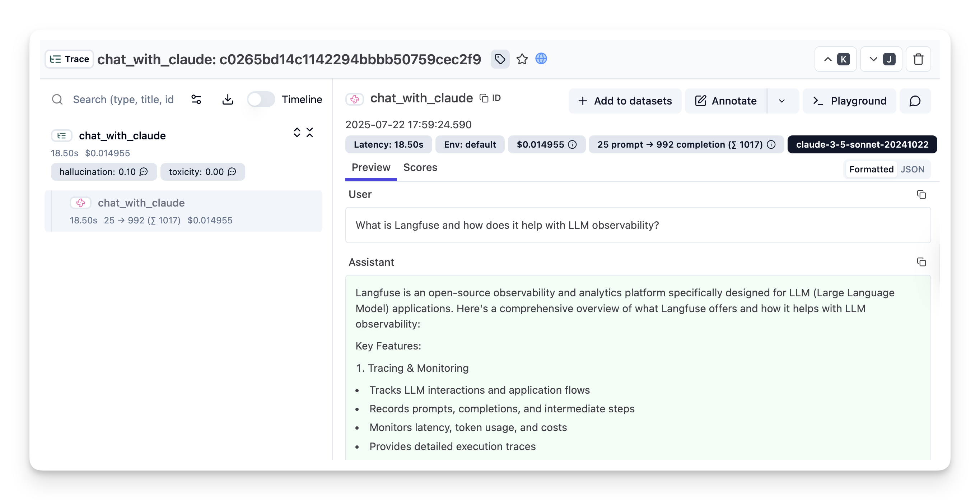Download the trace using download icon
Image resolution: width=980 pixels, height=500 pixels.
[x=228, y=99]
